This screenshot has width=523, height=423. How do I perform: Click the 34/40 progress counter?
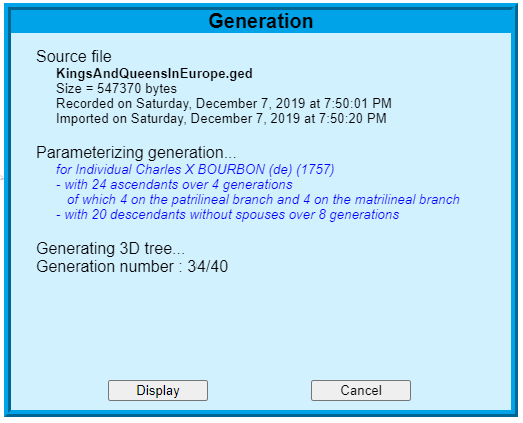pos(207,267)
